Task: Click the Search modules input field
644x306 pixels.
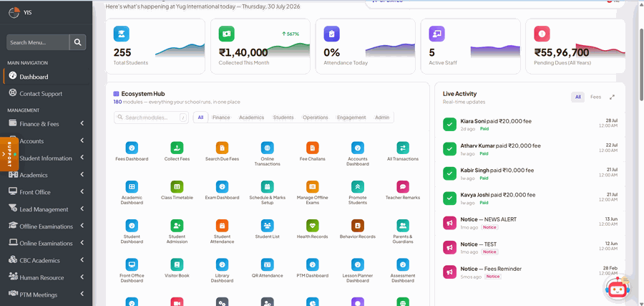Action: pyautogui.click(x=151, y=118)
